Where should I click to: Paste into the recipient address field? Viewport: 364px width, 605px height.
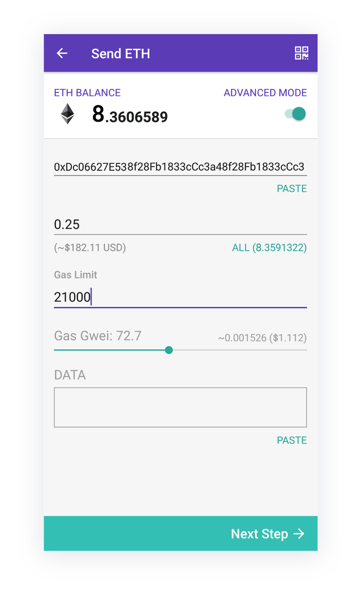tap(292, 188)
